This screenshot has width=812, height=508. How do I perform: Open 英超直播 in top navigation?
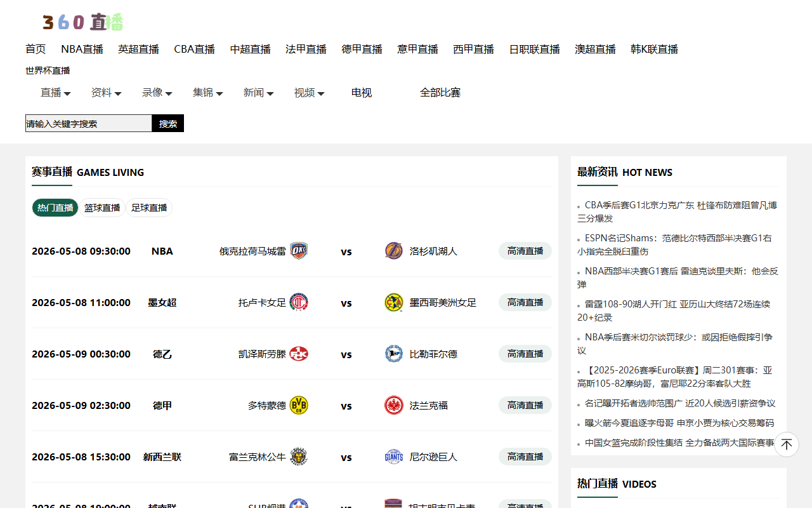pyautogui.click(x=138, y=49)
